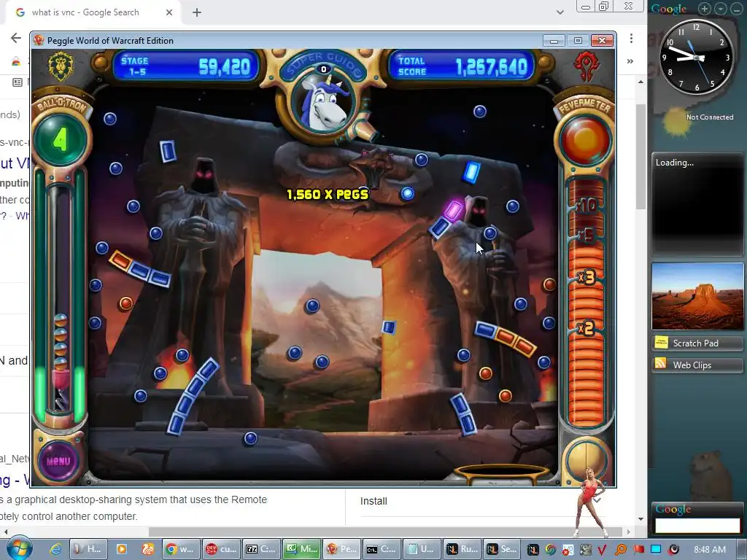Screen dimensions: 747x560
Task: Open Chrome tab search dropdown
Action: point(560,12)
